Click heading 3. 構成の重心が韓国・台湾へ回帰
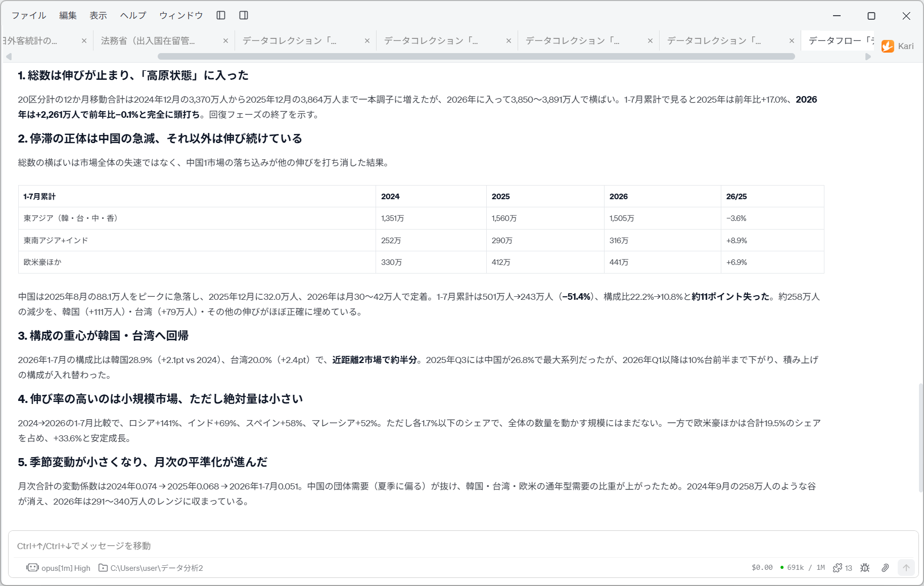 point(103,336)
